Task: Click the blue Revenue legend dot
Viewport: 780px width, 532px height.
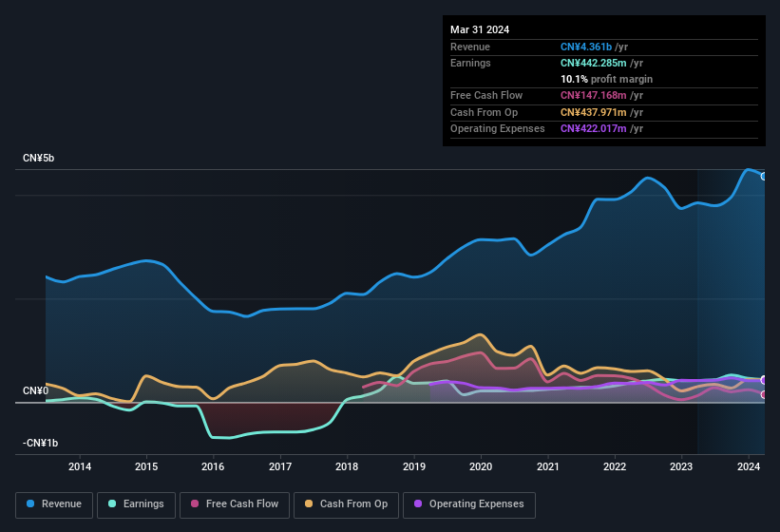Action: [x=31, y=504]
